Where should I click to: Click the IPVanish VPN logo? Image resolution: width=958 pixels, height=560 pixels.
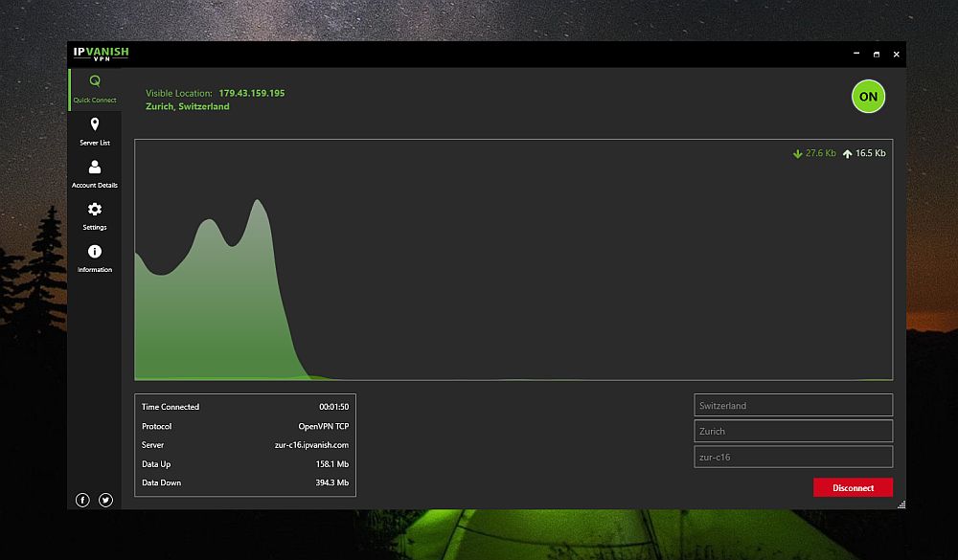click(x=102, y=54)
